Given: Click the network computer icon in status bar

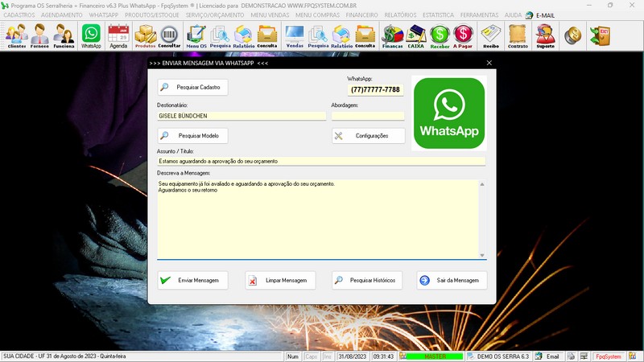Looking at the screenshot, I should (x=584, y=356).
